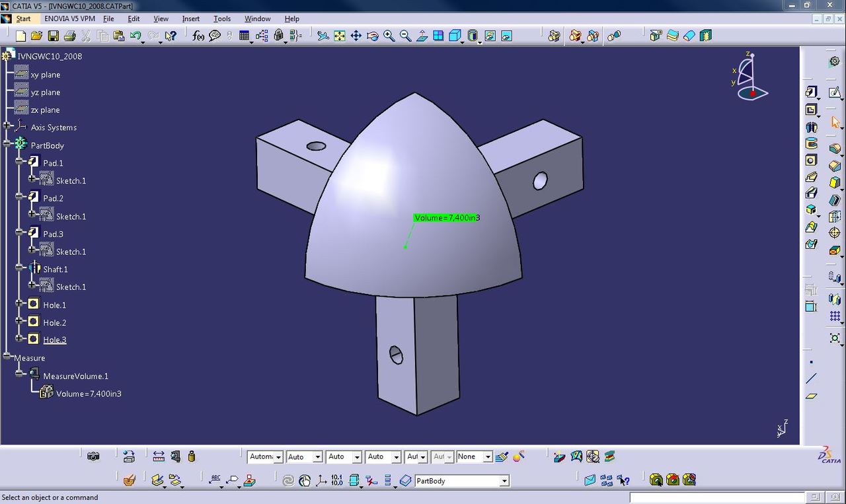
Task: Collapse the Shaft.1 node
Action: point(20,268)
